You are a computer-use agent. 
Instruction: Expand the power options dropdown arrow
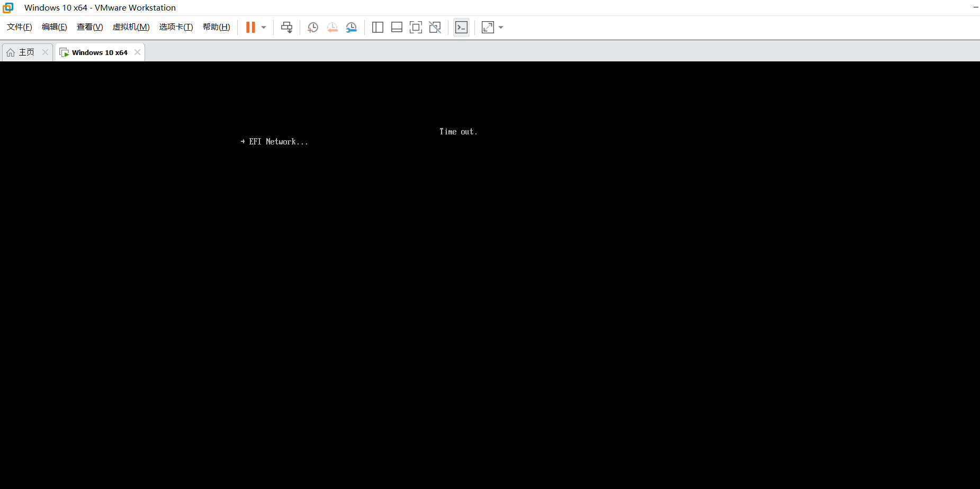click(264, 28)
